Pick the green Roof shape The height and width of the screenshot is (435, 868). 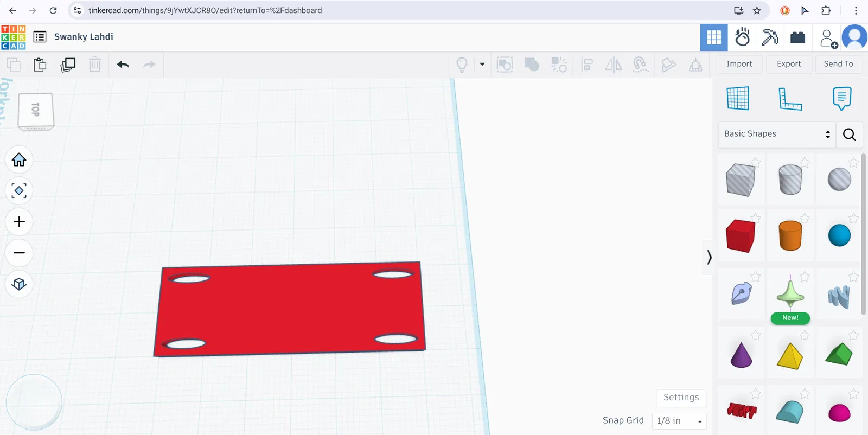pos(839,354)
